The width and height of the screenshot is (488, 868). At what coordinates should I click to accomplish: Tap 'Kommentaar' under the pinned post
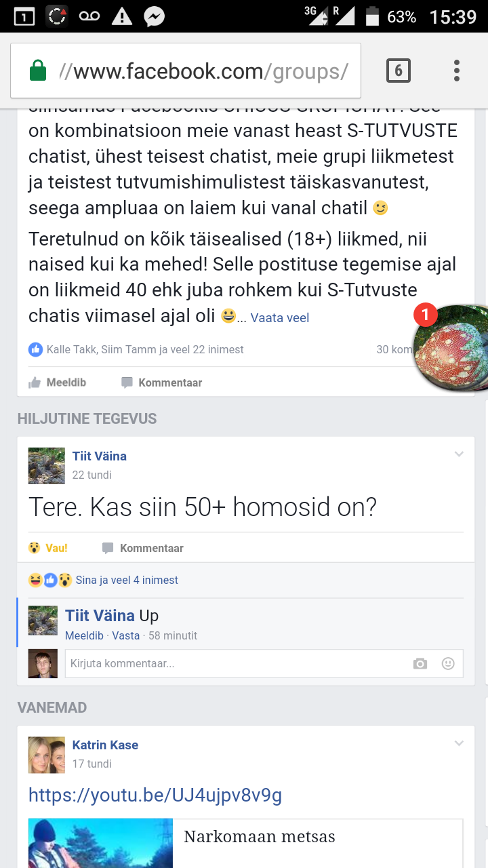click(162, 382)
